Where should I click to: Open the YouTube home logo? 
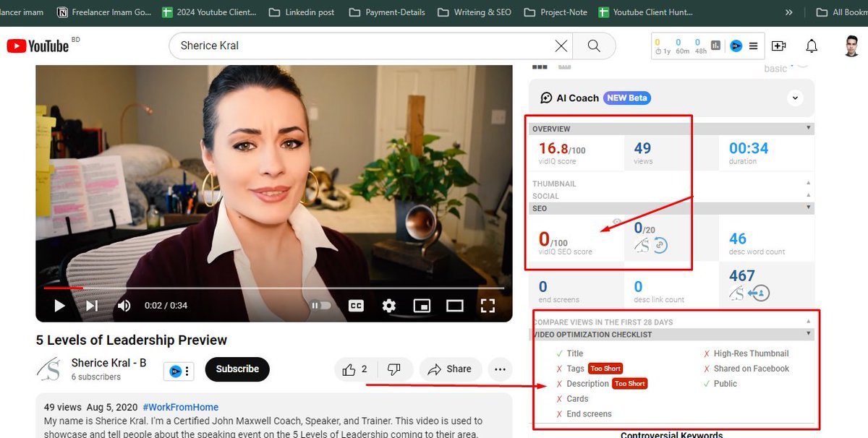tap(38, 46)
